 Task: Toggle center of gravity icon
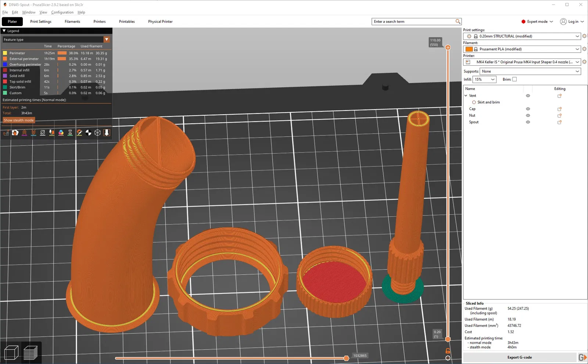tap(89, 133)
